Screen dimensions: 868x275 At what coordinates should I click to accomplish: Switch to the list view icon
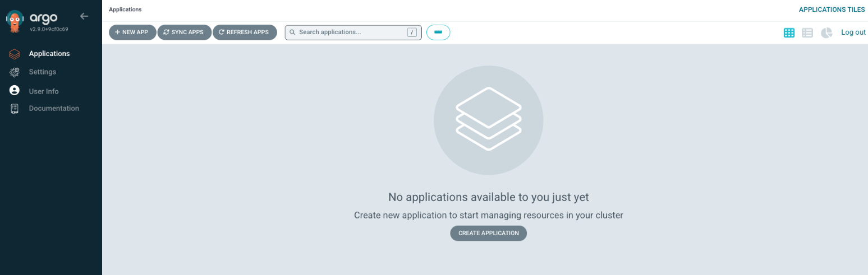coord(807,33)
